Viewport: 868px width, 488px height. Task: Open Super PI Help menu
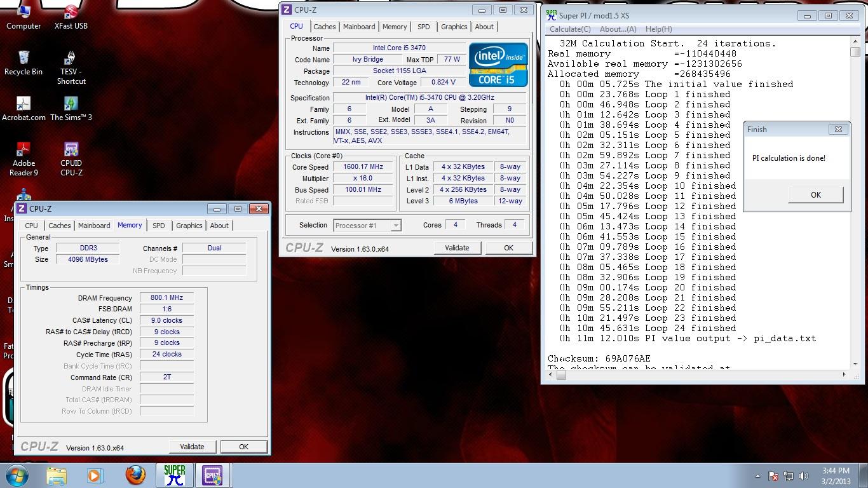659,29
